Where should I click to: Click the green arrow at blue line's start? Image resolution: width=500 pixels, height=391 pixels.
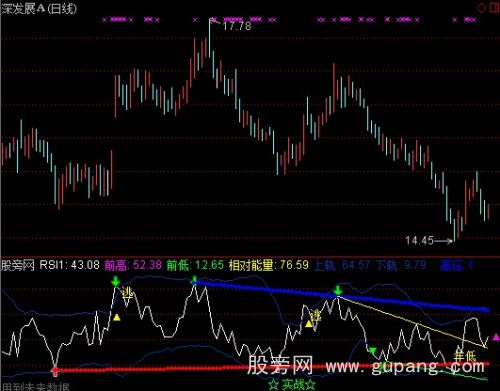(x=194, y=281)
